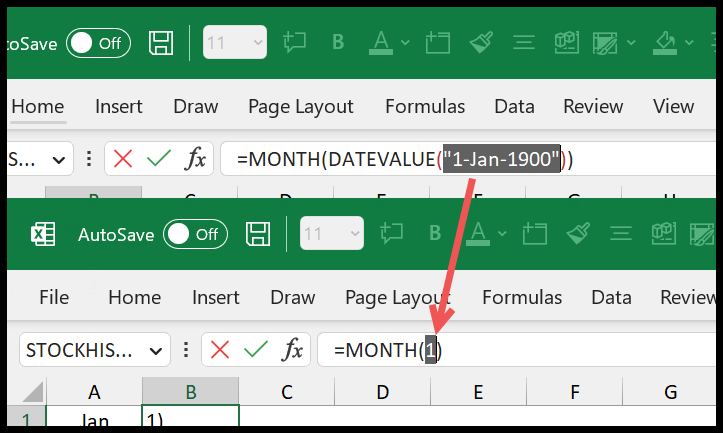Open the View tab
Screen dimensions: 723x433
point(673,107)
